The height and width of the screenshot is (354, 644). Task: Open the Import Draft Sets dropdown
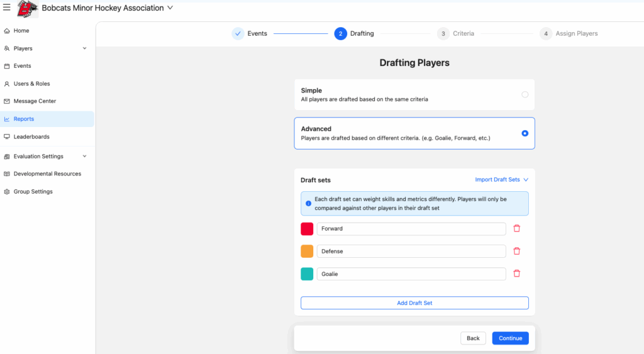click(x=501, y=180)
